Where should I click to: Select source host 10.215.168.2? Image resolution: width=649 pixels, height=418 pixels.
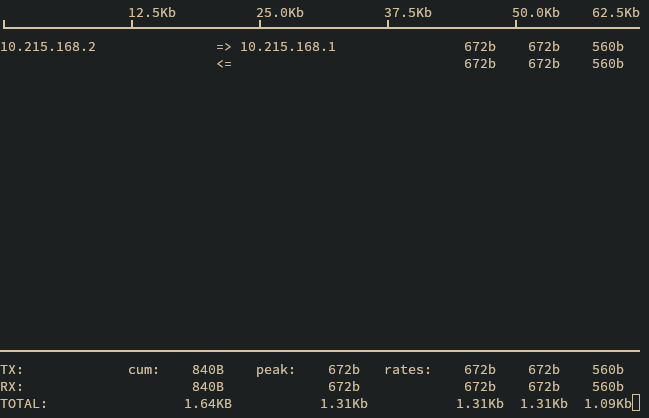click(x=48, y=47)
